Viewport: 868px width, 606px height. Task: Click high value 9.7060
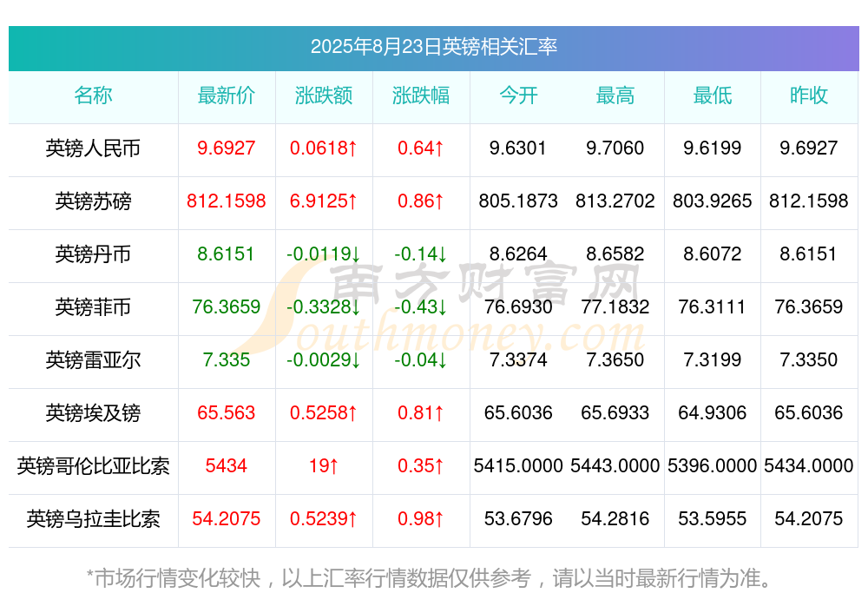point(615,148)
